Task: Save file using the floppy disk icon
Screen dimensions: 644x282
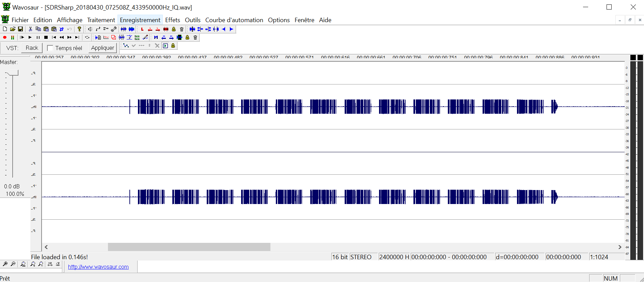Action: point(20,29)
